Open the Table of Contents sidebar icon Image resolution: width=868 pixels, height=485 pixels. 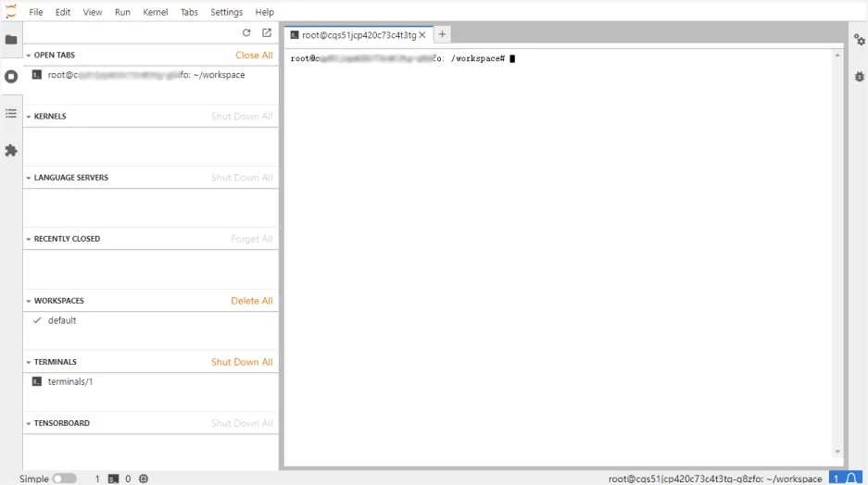(x=11, y=113)
